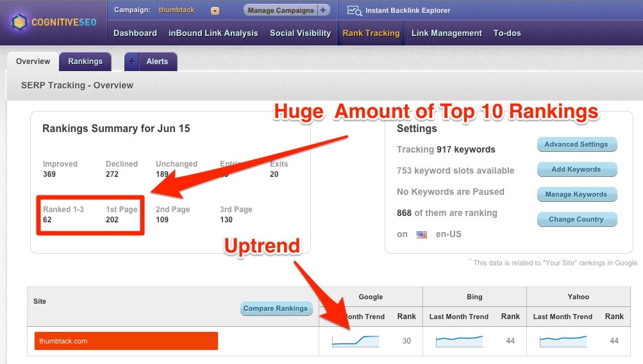Click 'No Keywords are Paused' text
The width and height of the screenshot is (643, 364).
(x=450, y=192)
